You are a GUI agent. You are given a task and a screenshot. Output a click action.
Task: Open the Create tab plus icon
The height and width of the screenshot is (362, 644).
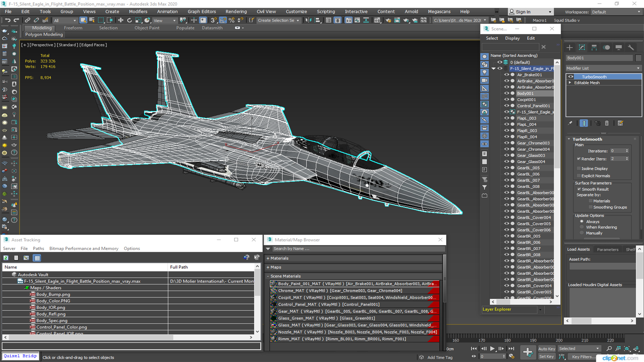click(x=570, y=47)
